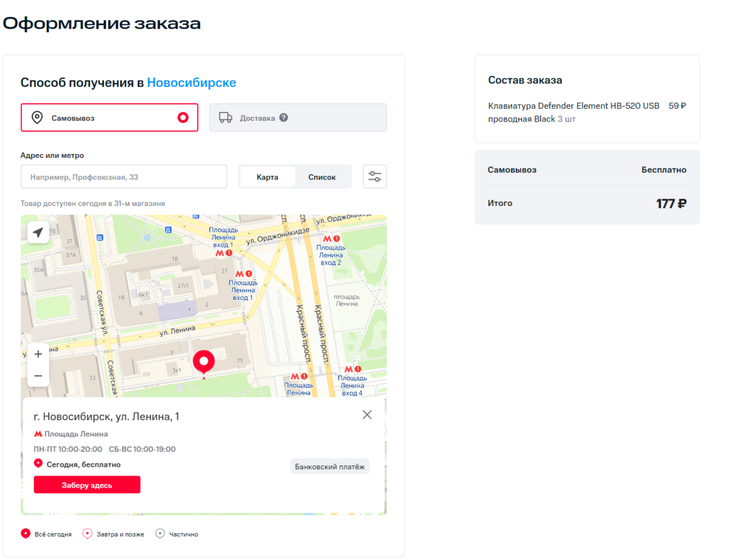
Task: Select the Самовывоз pickup option
Action: click(109, 118)
